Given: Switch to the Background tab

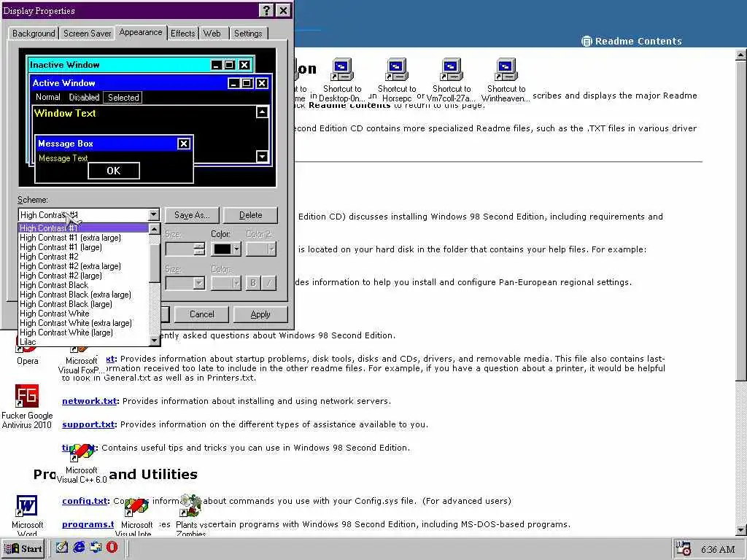Looking at the screenshot, I should click(34, 34).
